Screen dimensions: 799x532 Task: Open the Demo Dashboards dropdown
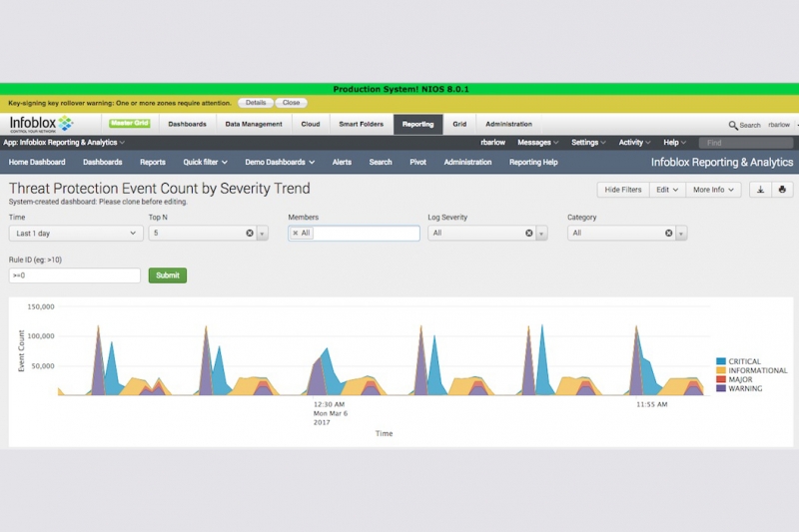pos(280,162)
